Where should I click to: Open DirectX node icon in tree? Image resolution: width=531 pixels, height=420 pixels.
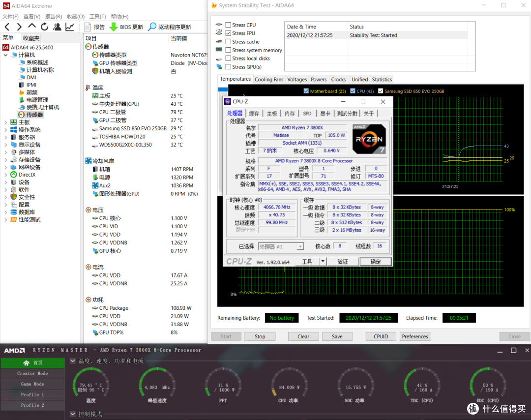click(14, 175)
